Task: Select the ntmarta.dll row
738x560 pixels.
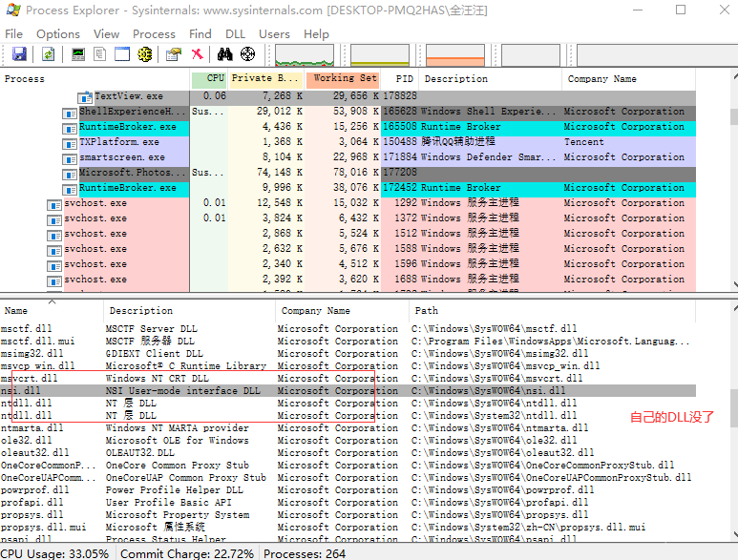Action: coord(348,428)
